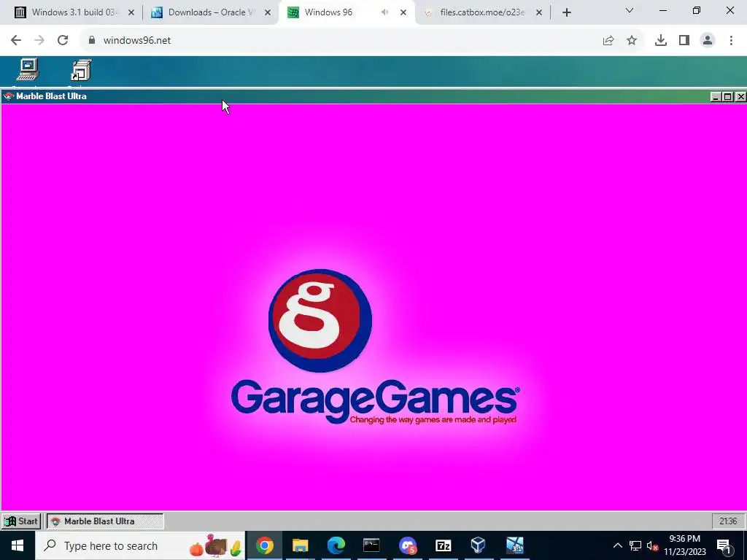Reload the windows96.net page
Viewport: 747px width, 560px height.
pyautogui.click(x=63, y=40)
